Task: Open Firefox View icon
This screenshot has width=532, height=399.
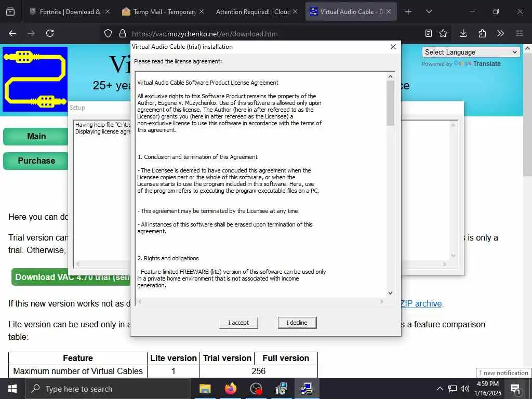Action: pyautogui.click(x=10, y=12)
